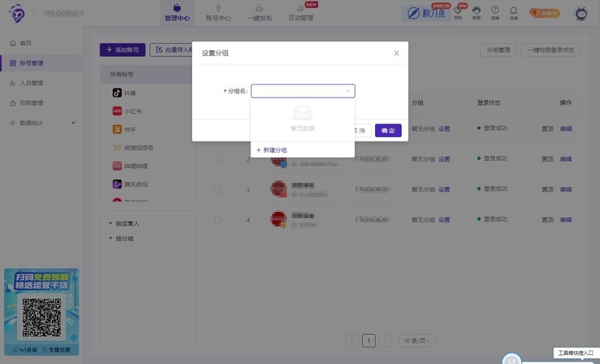This screenshot has height=364, width=600.
Task: Click 设置 group link in row 2
Action: pyautogui.click(x=444, y=159)
